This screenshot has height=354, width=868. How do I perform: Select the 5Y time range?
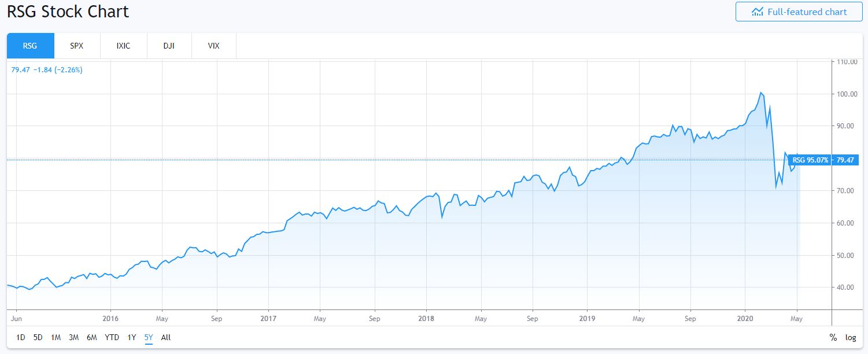point(149,337)
